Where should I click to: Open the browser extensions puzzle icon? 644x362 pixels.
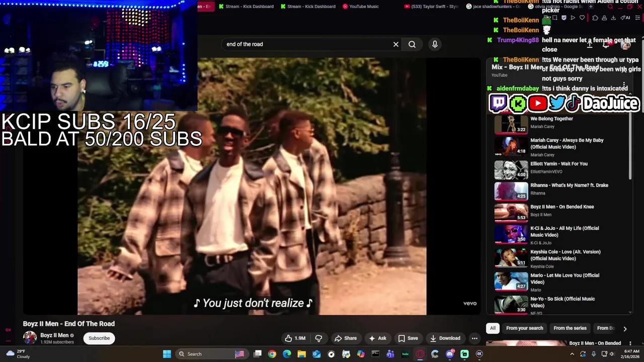click(595, 18)
